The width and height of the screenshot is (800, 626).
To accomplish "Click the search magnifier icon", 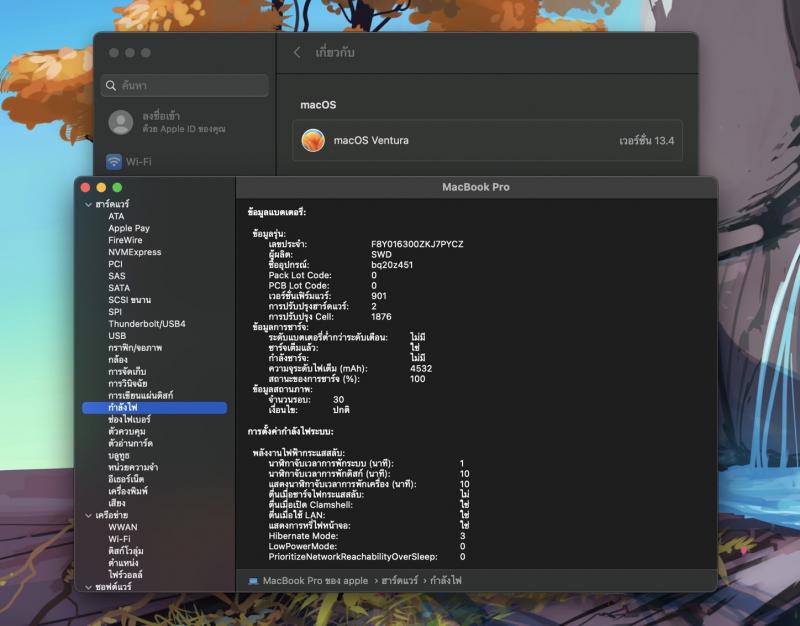I will (111, 86).
